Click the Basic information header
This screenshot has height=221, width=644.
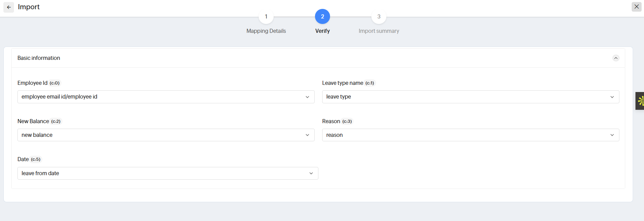(39, 58)
